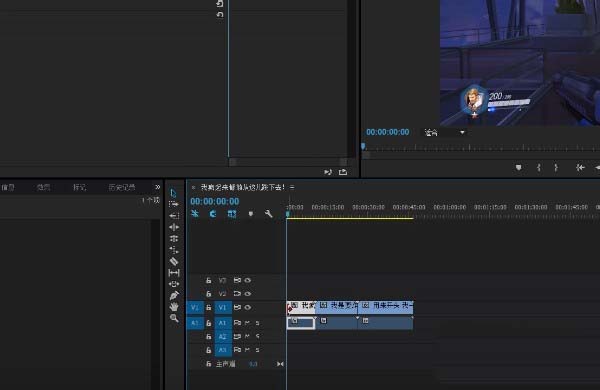This screenshot has width=600, height=390.
Task: Toggle A3 track targeting button
Action: coord(223,350)
